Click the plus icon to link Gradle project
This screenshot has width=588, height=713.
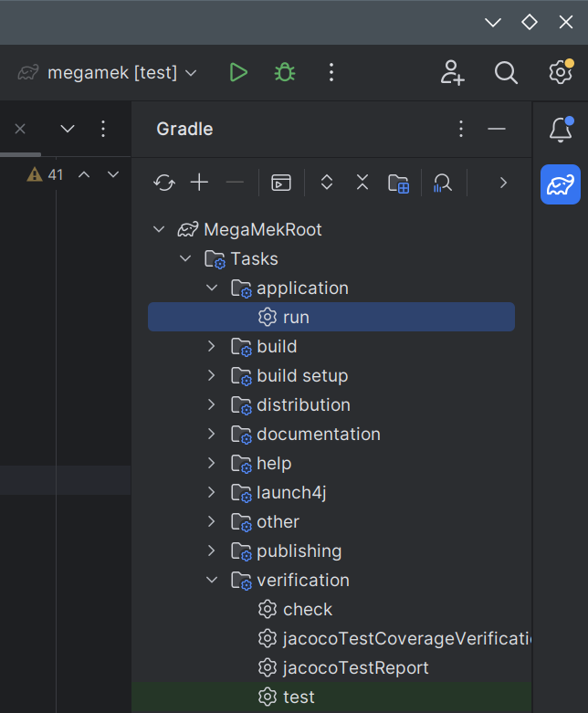pos(199,183)
